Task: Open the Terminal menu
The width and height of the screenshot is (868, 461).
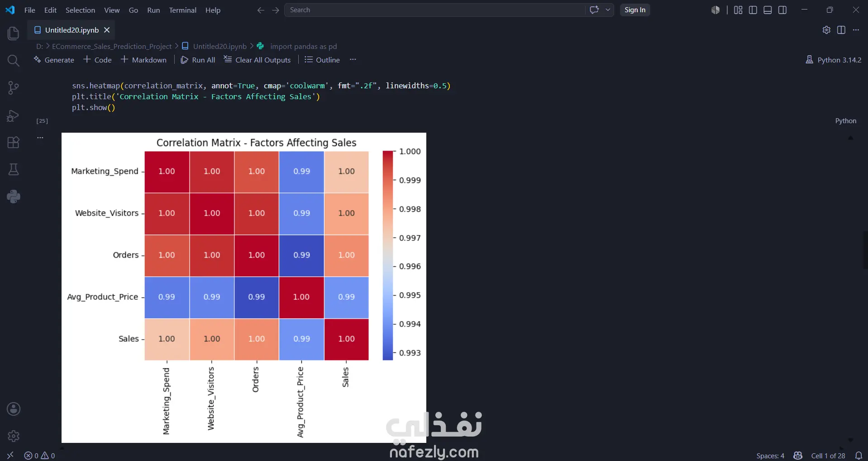Action: click(x=182, y=10)
